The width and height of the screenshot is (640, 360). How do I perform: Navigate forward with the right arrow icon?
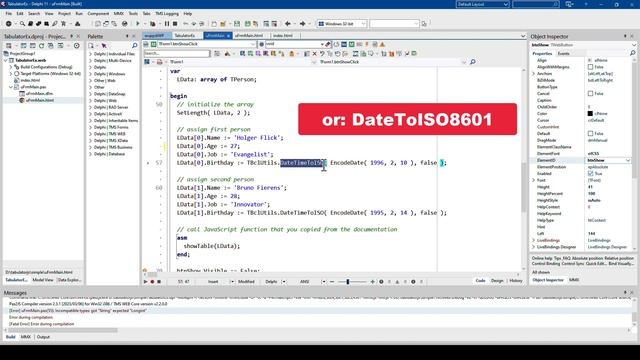[302, 24]
